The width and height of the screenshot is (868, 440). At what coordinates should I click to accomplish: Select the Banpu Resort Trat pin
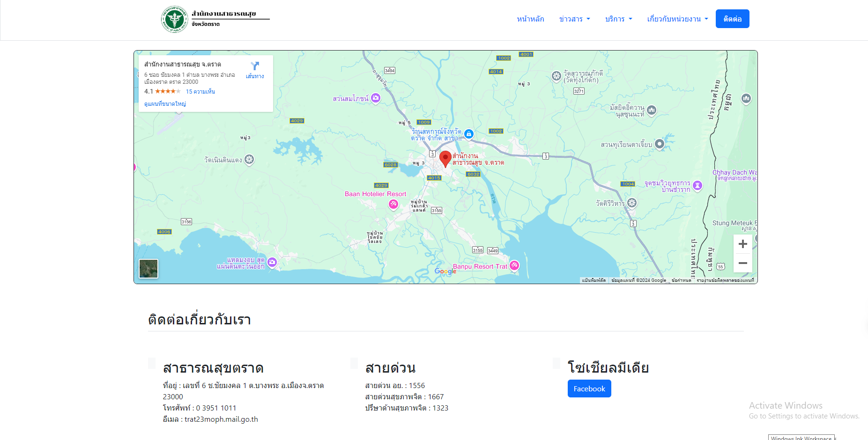point(514,265)
